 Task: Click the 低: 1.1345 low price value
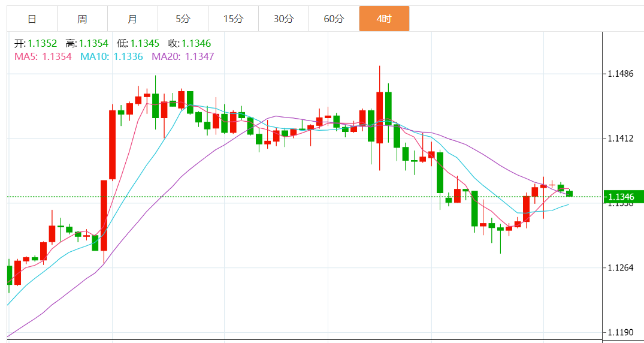pos(138,43)
